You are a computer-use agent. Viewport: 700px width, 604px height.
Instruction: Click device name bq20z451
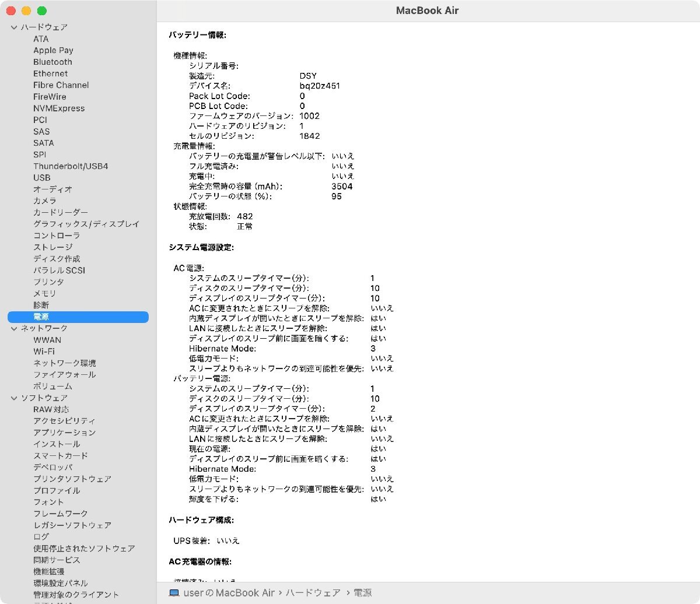pos(320,86)
